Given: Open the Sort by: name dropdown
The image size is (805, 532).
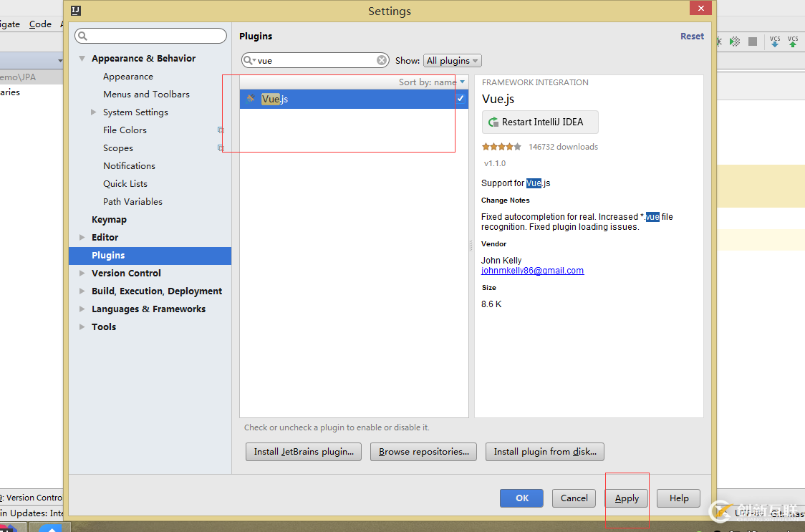Looking at the screenshot, I should [431, 82].
